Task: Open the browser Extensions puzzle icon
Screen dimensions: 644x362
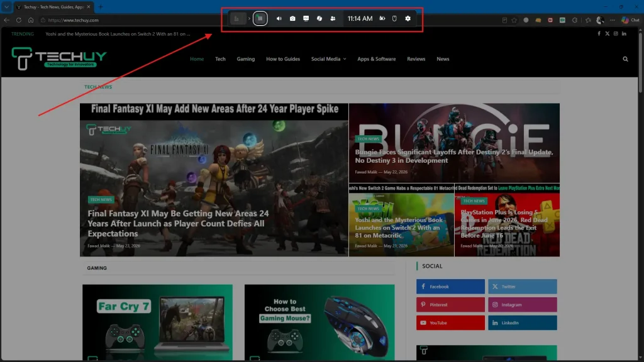Action: click(x=575, y=19)
